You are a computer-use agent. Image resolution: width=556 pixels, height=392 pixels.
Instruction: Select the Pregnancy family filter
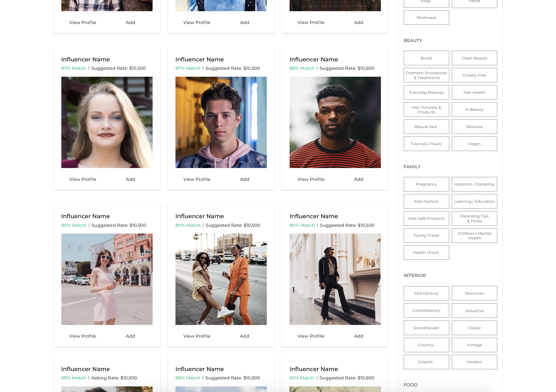[426, 184]
